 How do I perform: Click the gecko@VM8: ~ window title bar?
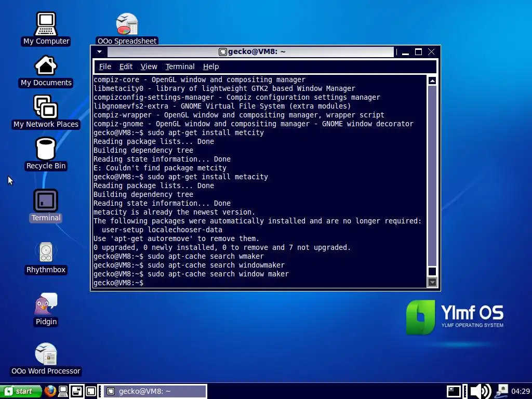[250, 51]
